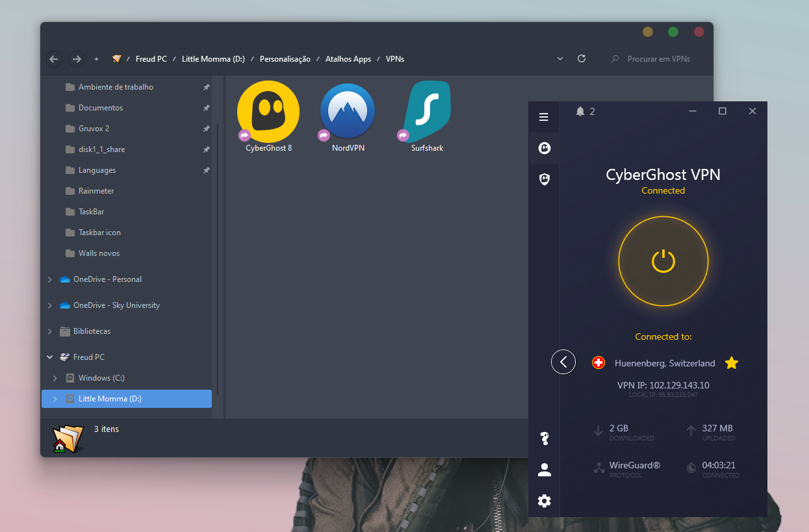809x532 pixels.
Task: Click the VPNs breadcrumb segment
Action: (395, 59)
